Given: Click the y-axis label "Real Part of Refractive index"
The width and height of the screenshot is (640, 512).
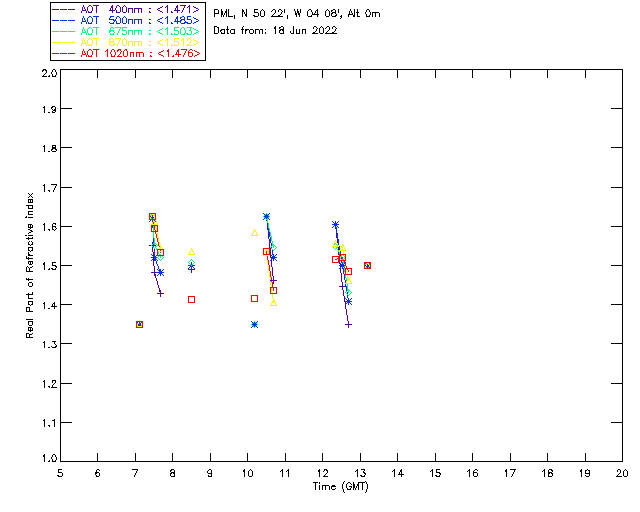Looking at the screenshot, I should tap(29, 265).
